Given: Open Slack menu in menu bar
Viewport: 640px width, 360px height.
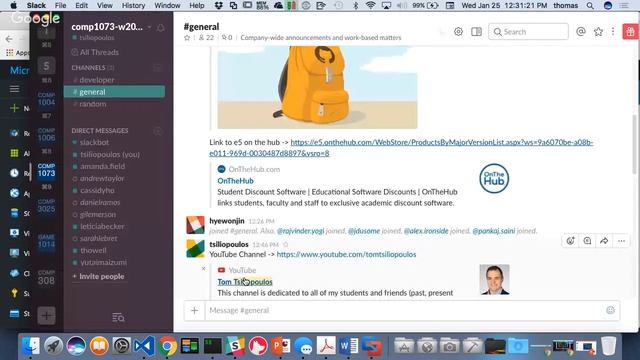Looking at the screenshot, I should [36, 5].
